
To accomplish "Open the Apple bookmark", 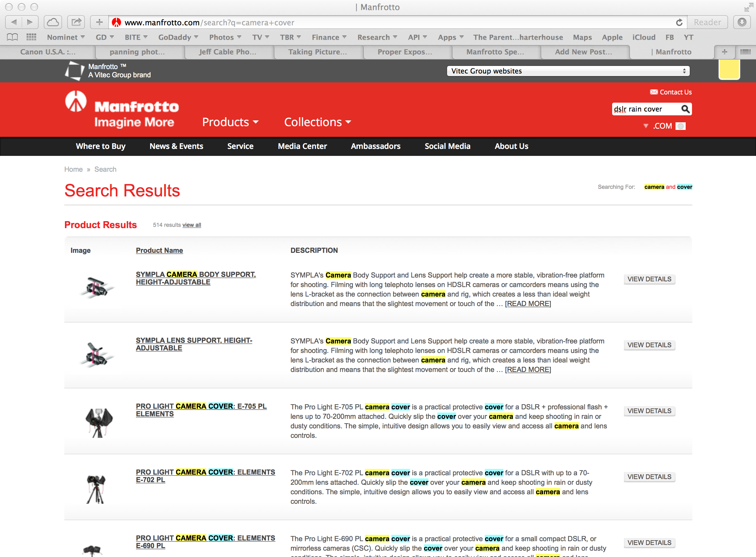I will click(x=612, y=37).
